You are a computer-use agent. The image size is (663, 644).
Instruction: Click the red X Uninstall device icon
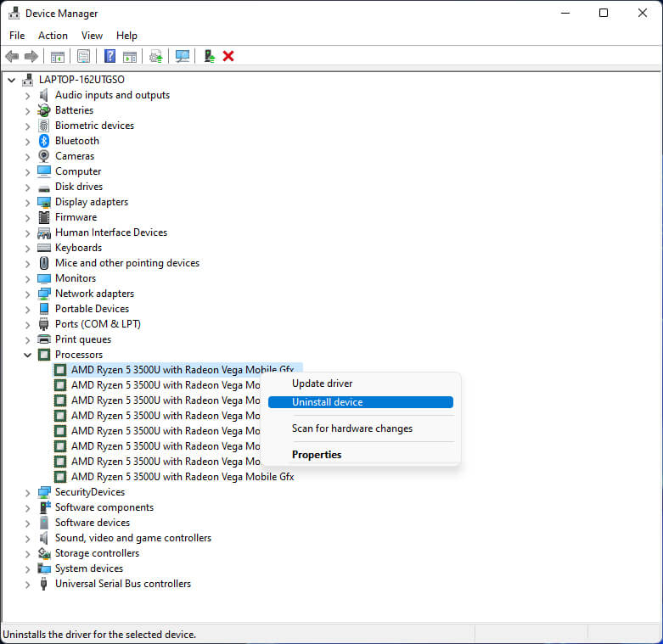tap(228, 56)
